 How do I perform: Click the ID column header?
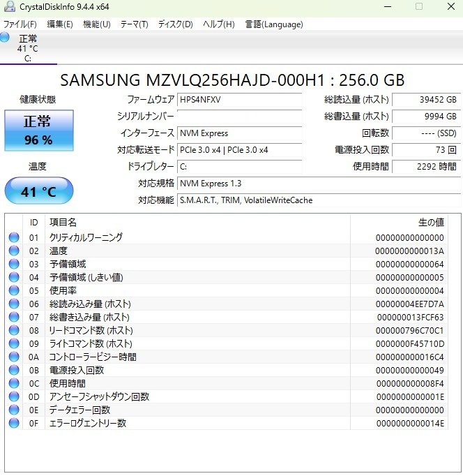33,223
